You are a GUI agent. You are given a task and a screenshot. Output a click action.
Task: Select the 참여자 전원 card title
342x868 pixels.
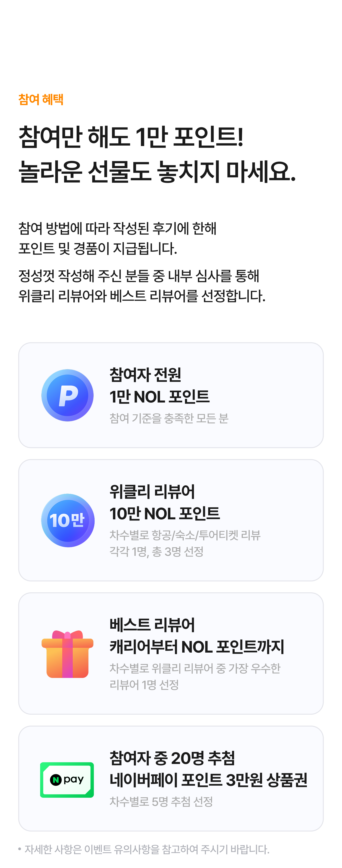coord(145,375)
